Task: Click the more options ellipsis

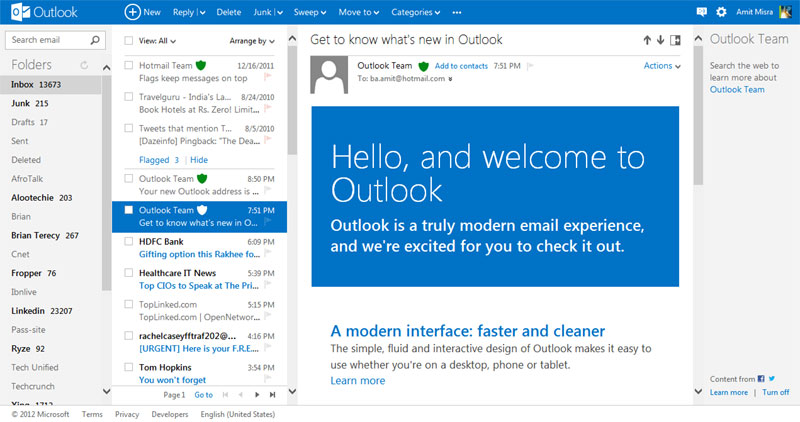Action: tap(457, 12)
